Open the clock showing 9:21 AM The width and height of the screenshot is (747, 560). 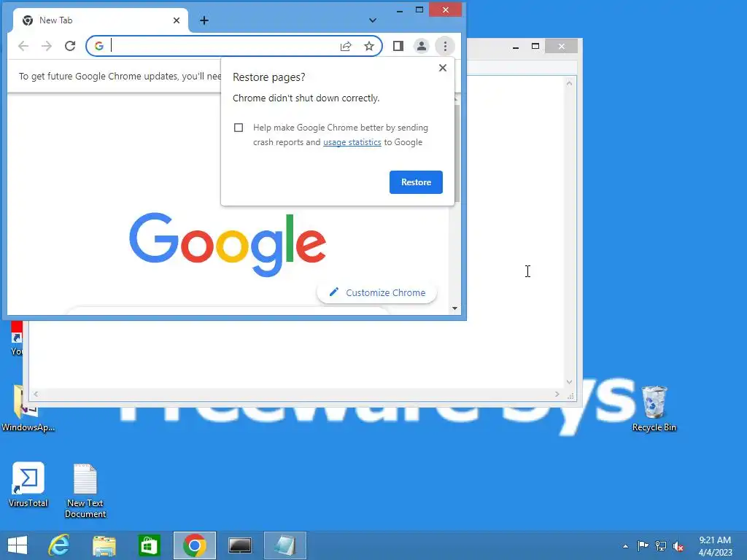[x=715, y=546]
